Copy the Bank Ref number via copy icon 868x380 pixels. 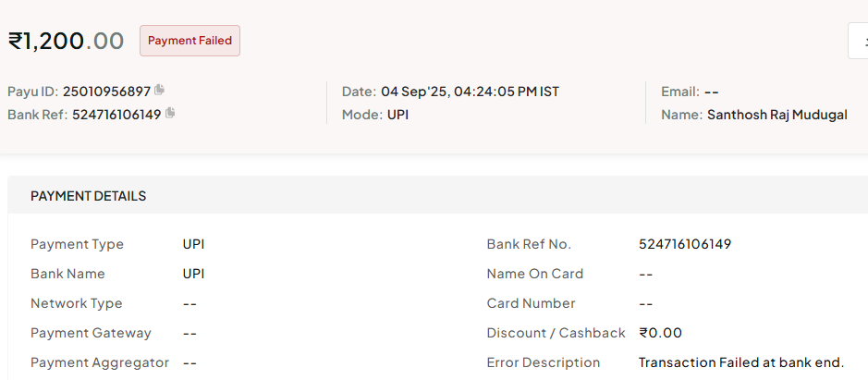(x=170, y=113)
